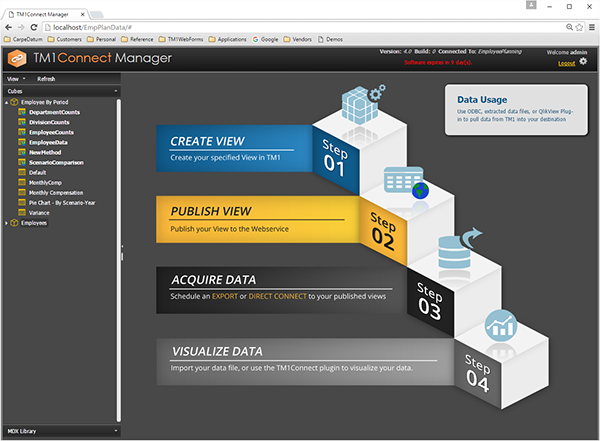Open the TM1WebForms bookmarks folder

tap(181, 39)
